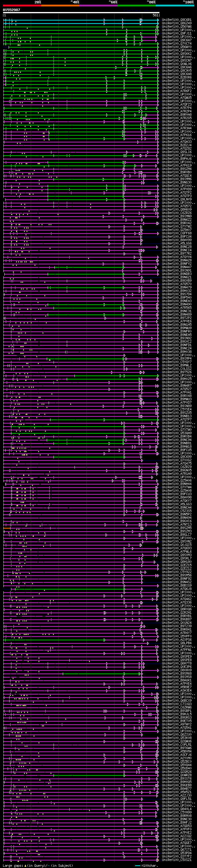Select the UniRef100_A7R7P4 label
The height and width of the screenshot is (868, 197).
177,108
